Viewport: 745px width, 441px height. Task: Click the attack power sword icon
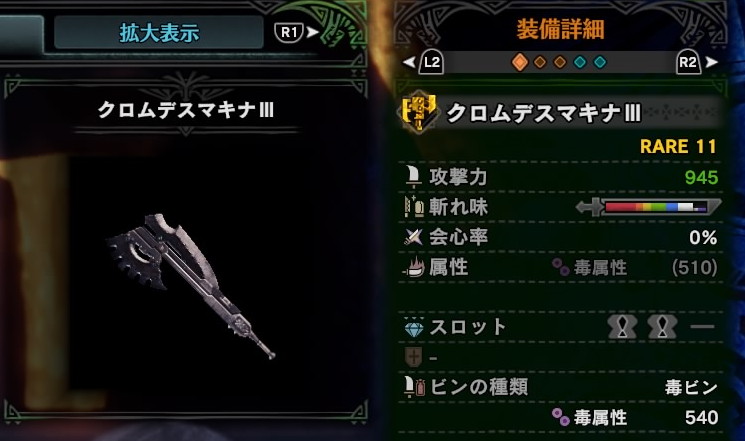(x=413, y=176)
